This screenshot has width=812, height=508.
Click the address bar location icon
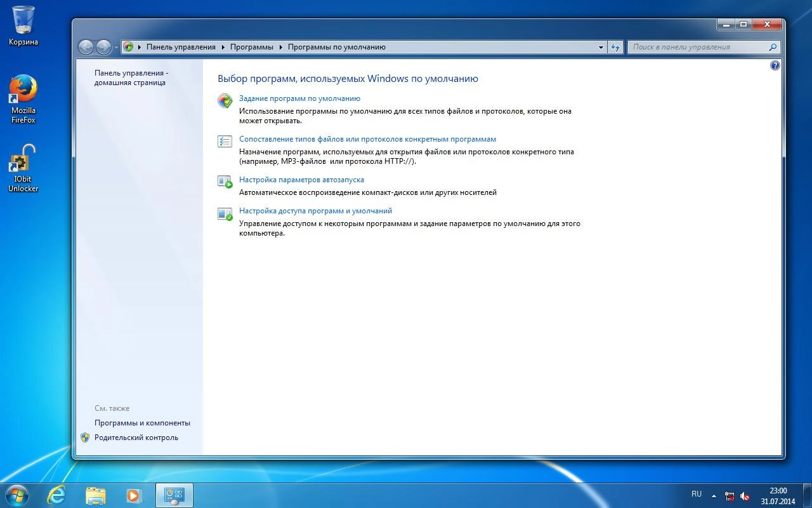[x=129, y=47]
